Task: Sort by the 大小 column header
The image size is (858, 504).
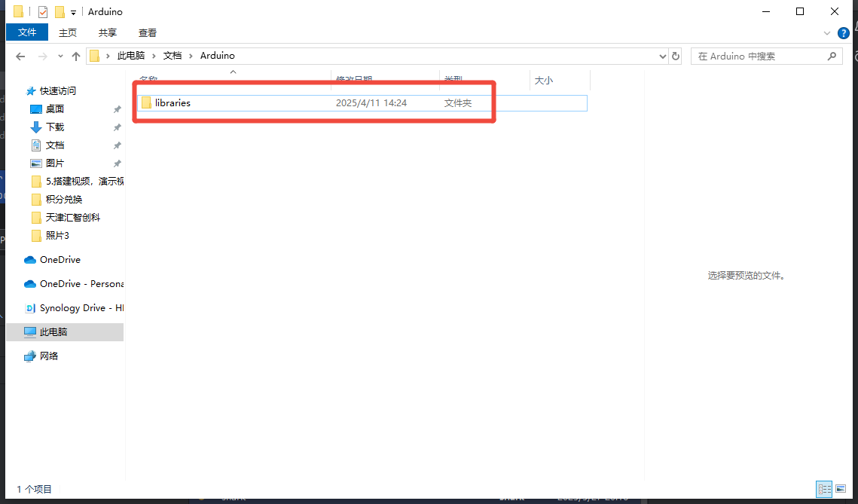Action: point(543,80)
